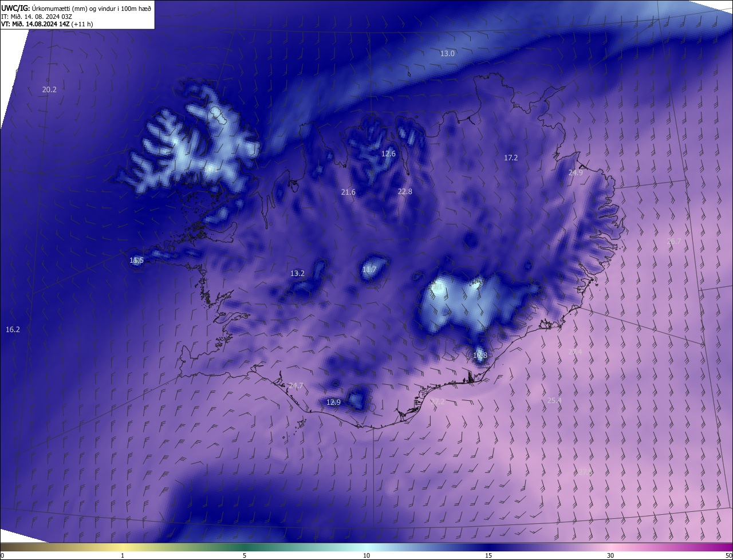Click the map value label 16.2
733x560 pixels.
(13, 329)
